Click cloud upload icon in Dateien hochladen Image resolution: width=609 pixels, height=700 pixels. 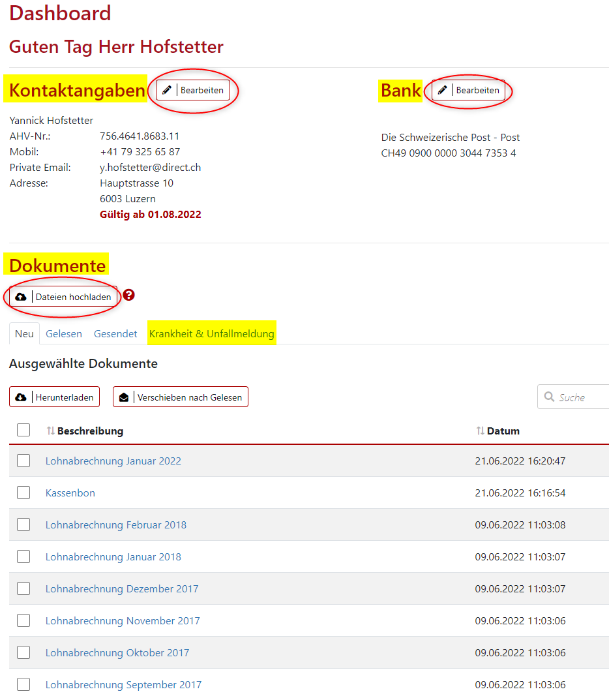coord(21,297)
